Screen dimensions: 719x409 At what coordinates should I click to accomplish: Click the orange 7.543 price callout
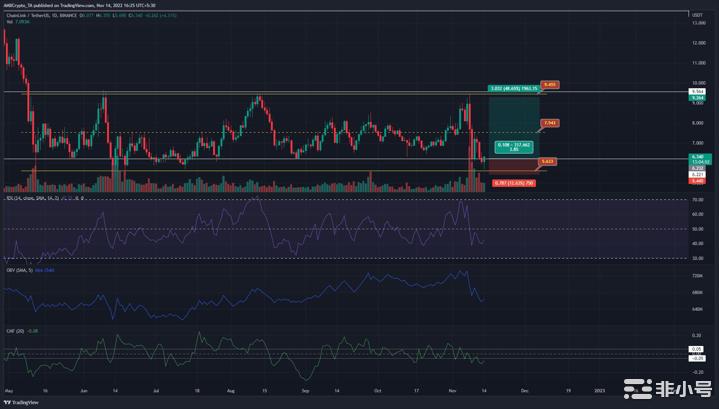coord(549,123)
